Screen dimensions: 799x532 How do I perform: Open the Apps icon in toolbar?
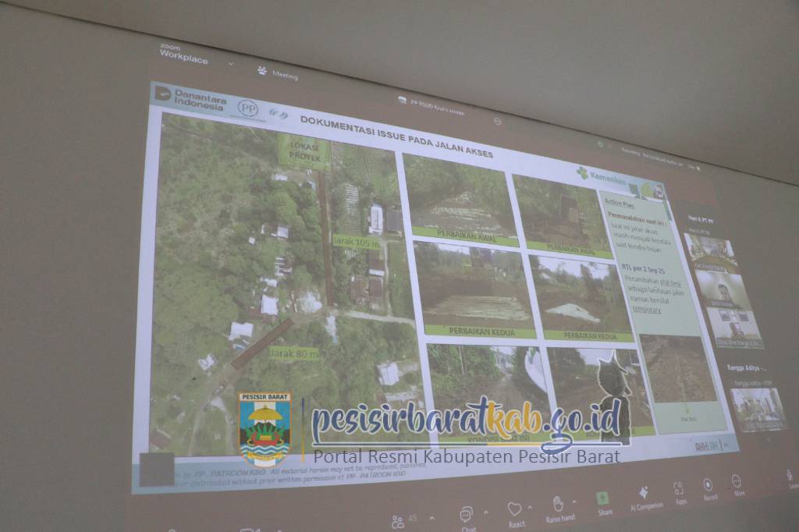coord(679,489)
